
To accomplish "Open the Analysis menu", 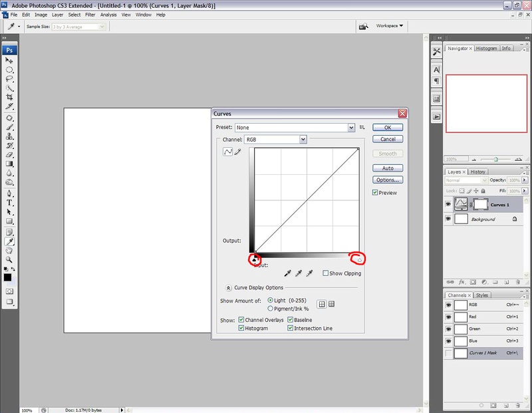I will [108, 15].
